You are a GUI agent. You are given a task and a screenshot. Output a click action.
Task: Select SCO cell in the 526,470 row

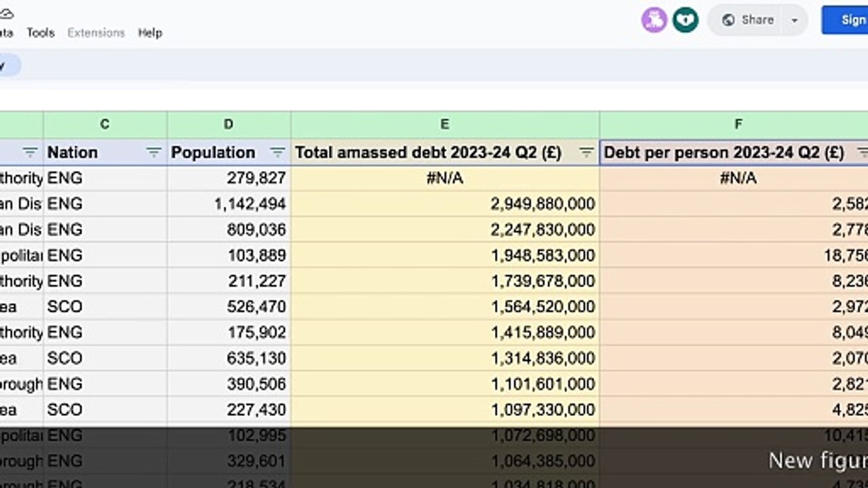pyautogui.click(x=105, y=307)
